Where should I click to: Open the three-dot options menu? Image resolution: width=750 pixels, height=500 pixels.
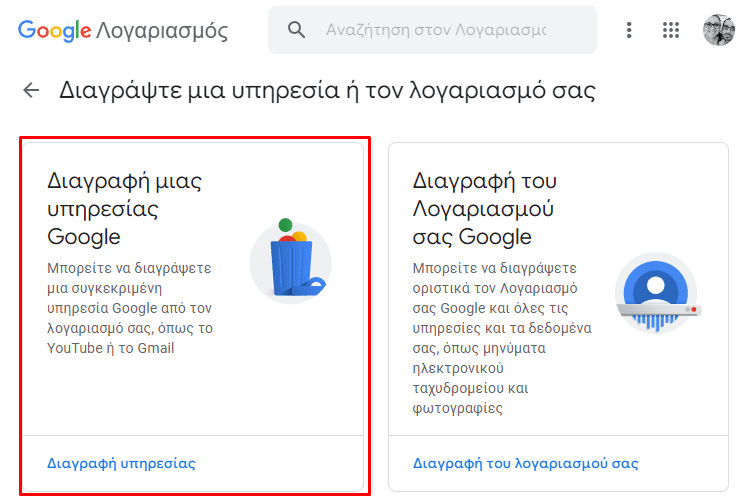[629, 30]
